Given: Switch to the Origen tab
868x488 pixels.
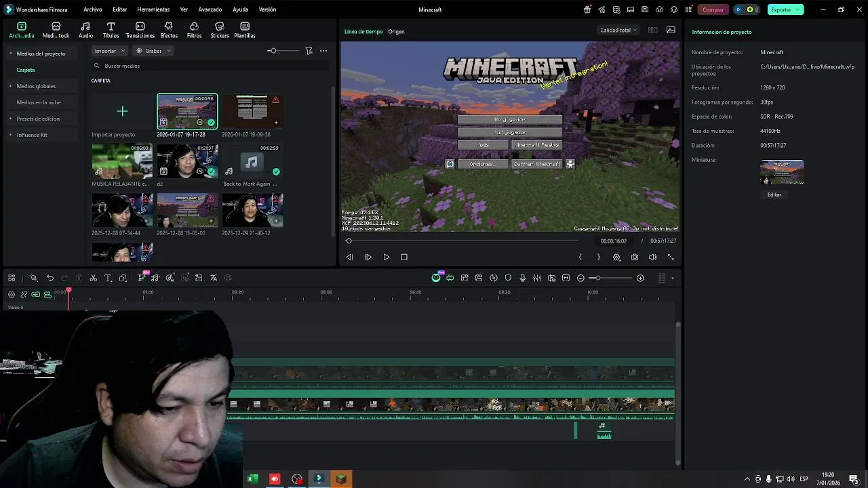Looking at the screenshot, I should (396, 32).
